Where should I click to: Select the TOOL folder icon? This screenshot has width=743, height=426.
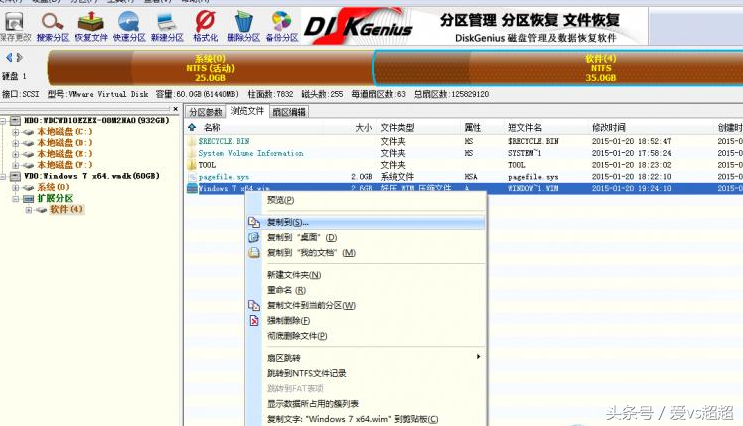192,165
